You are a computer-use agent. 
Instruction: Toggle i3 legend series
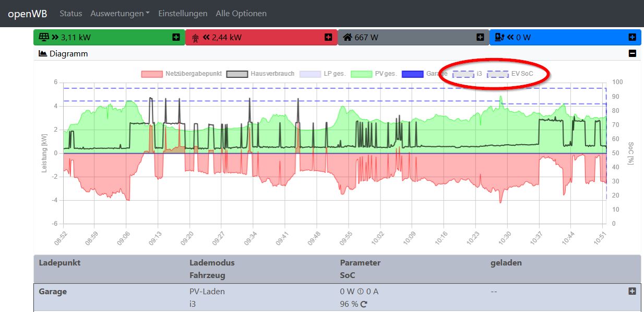(467, 74)
